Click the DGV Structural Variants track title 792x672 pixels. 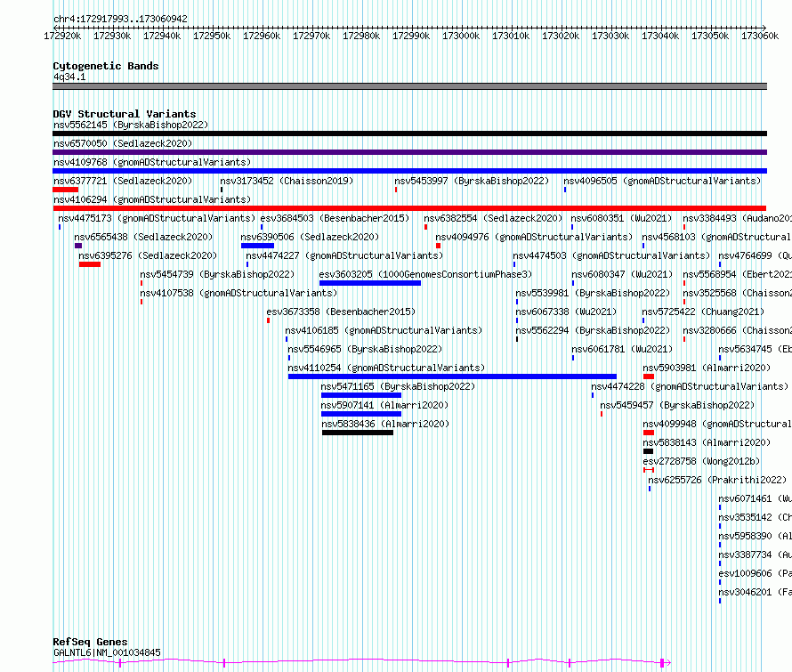coord(125,114)
